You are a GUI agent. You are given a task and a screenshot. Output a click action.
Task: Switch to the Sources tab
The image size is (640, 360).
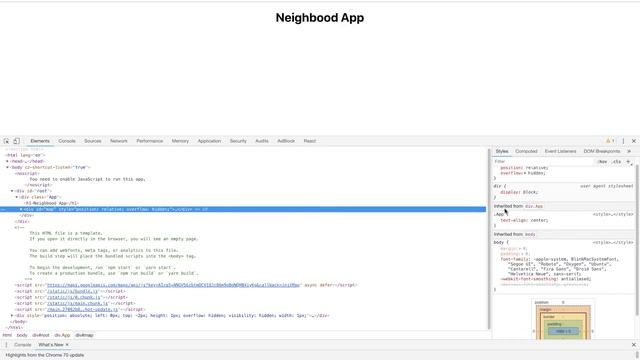[x=93, y=141]
